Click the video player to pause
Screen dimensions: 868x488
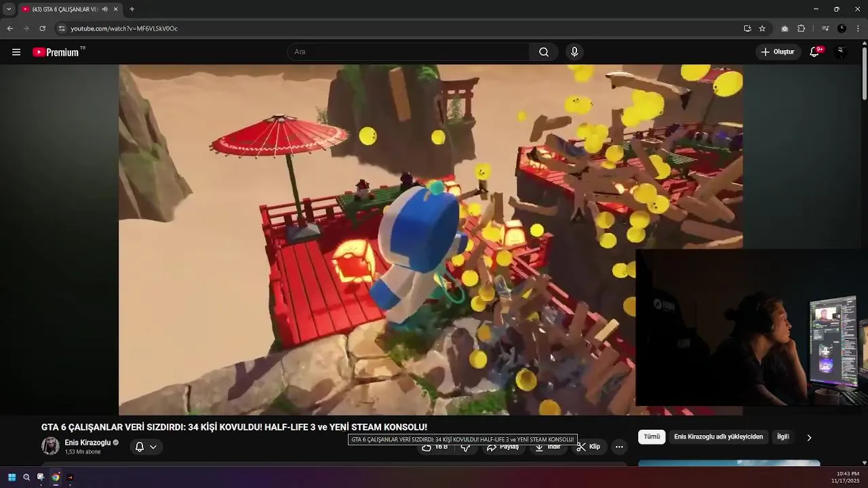coord(431,239)
